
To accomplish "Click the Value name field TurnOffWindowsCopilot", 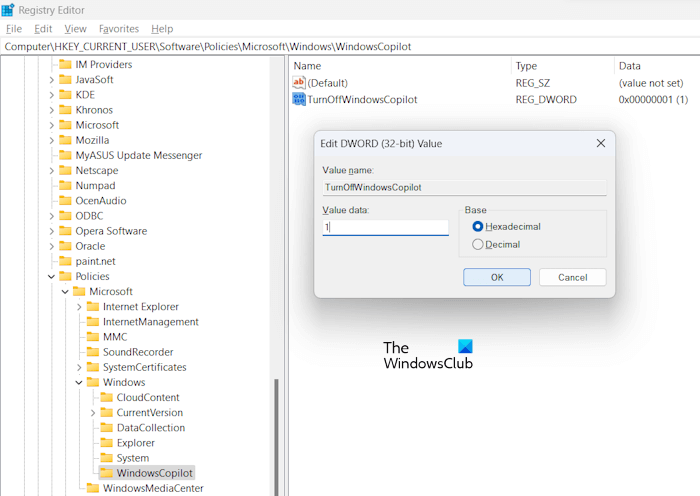I will tap(464, 188).
